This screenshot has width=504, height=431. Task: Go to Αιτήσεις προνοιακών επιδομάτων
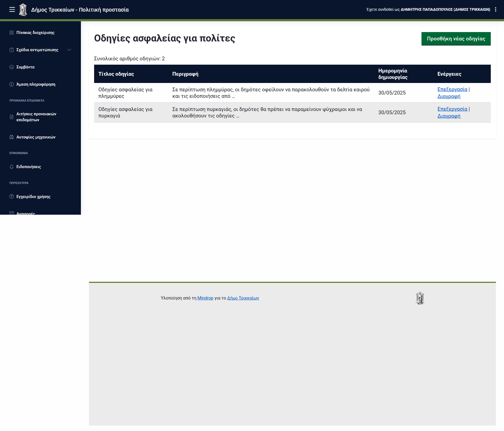coord(36,117)
